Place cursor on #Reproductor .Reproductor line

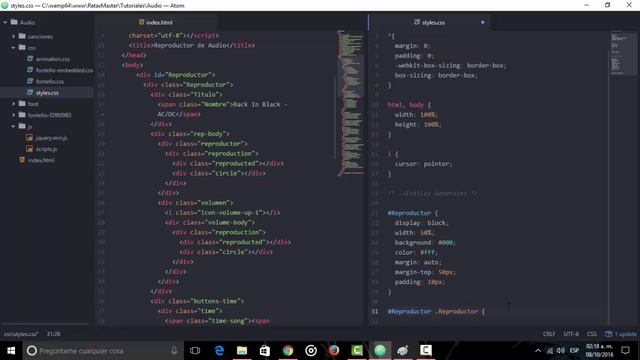pyautogui.click(x=436, y=311)
